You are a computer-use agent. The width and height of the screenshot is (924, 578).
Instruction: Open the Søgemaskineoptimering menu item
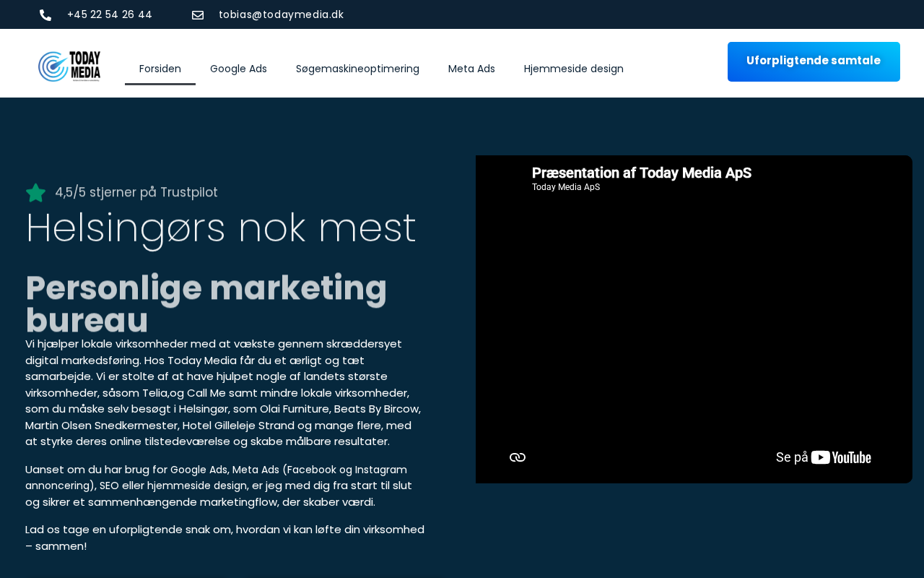(x=357, y=69)
